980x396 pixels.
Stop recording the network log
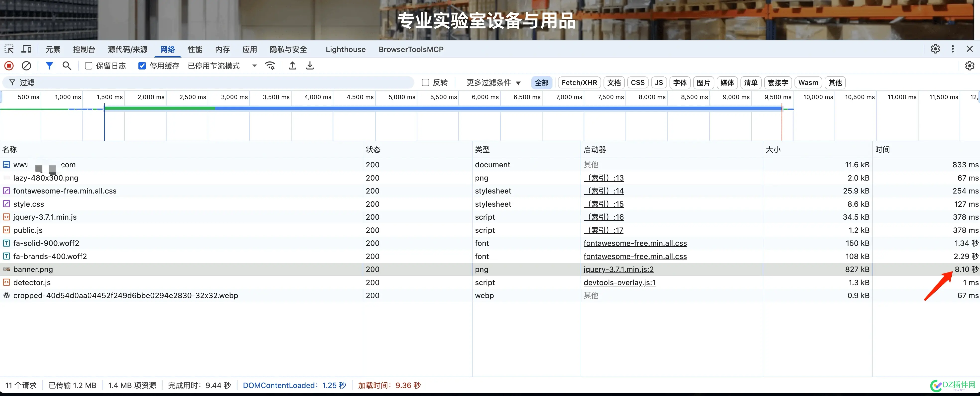pyautogui.click(x=9, y=66)
